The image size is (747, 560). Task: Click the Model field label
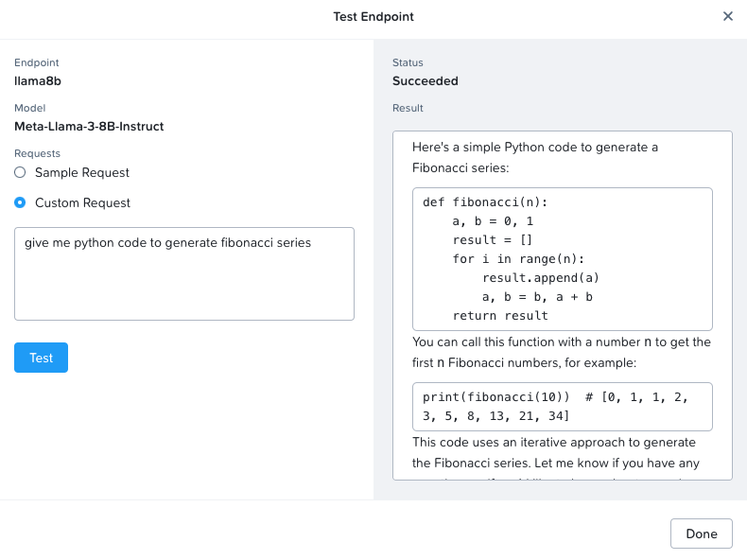point(29,108)
